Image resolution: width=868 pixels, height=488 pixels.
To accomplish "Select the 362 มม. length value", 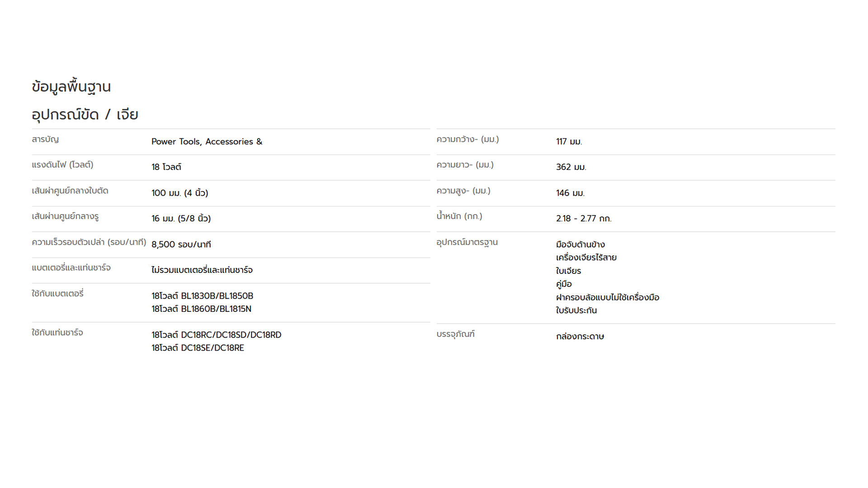I will 571,167.
